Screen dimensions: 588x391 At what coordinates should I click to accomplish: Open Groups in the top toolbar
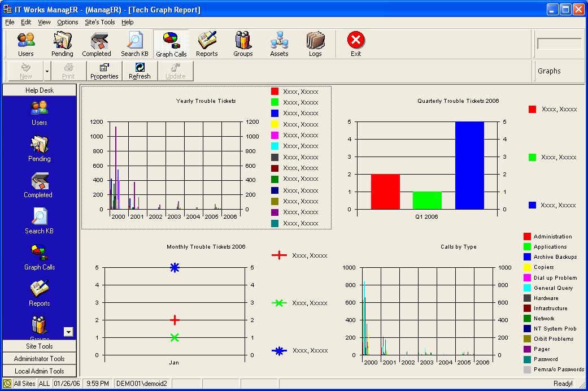[x=243, y=44]
